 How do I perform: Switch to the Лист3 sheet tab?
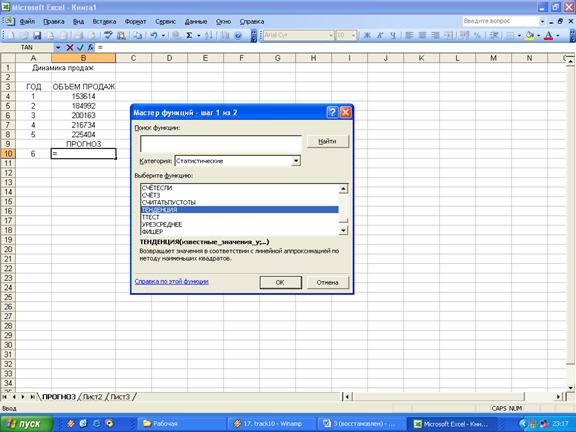(120, 397)
